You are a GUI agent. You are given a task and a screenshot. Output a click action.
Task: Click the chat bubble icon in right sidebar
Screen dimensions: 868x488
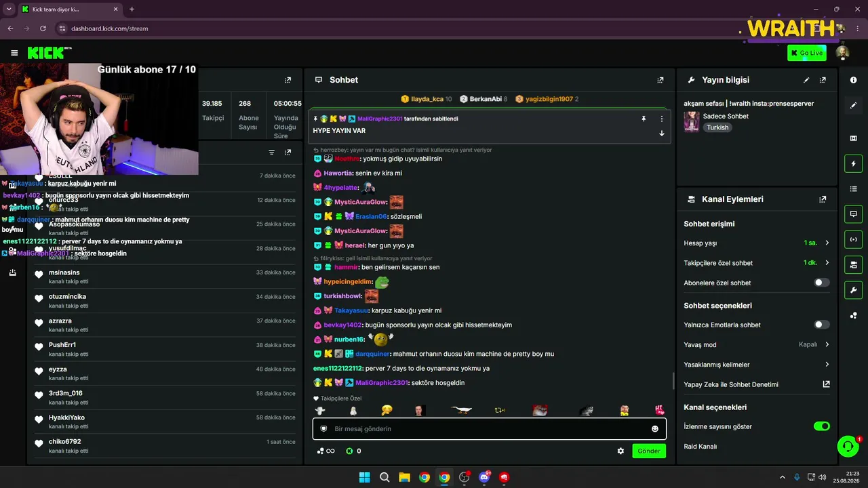[853, 214]
